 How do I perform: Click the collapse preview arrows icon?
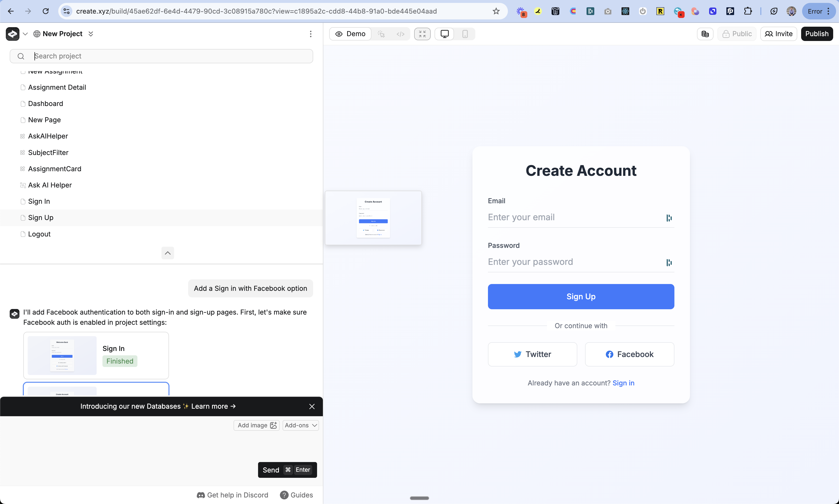[422, 34]
